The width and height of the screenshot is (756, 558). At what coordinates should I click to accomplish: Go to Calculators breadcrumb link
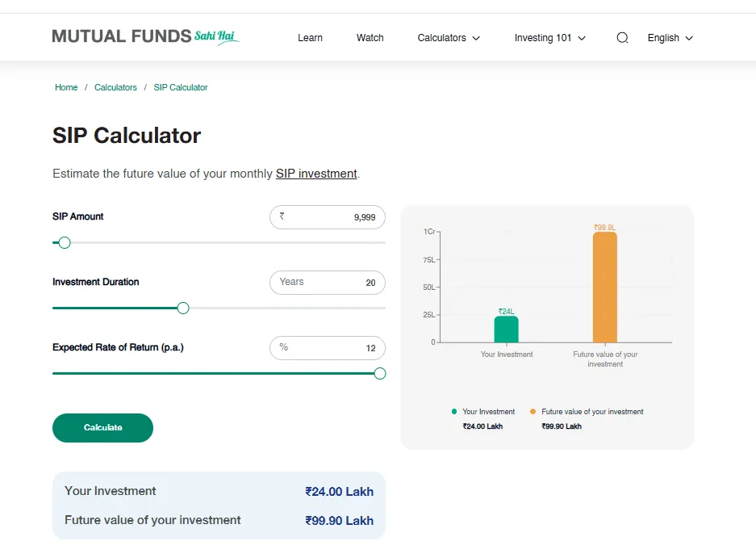(115, 87)
